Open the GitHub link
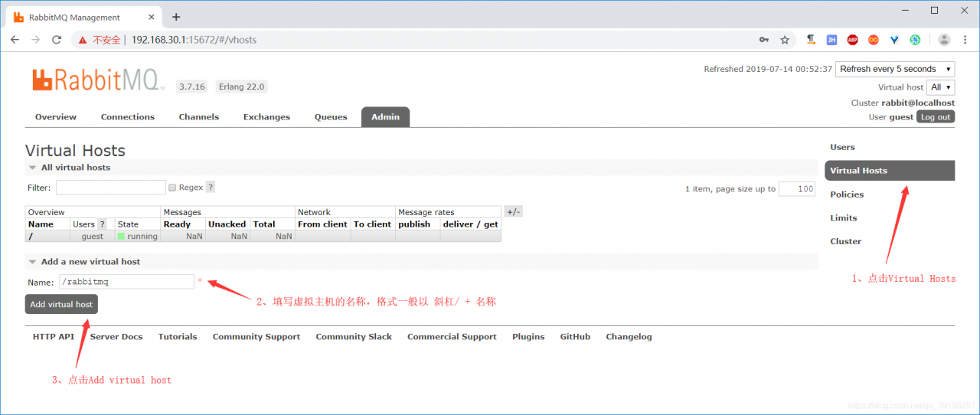Viewport: 980px width, 415px height. 575,337
